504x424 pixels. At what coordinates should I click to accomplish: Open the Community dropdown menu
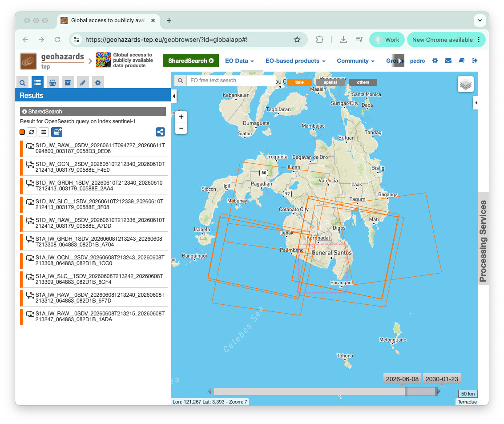355,61
